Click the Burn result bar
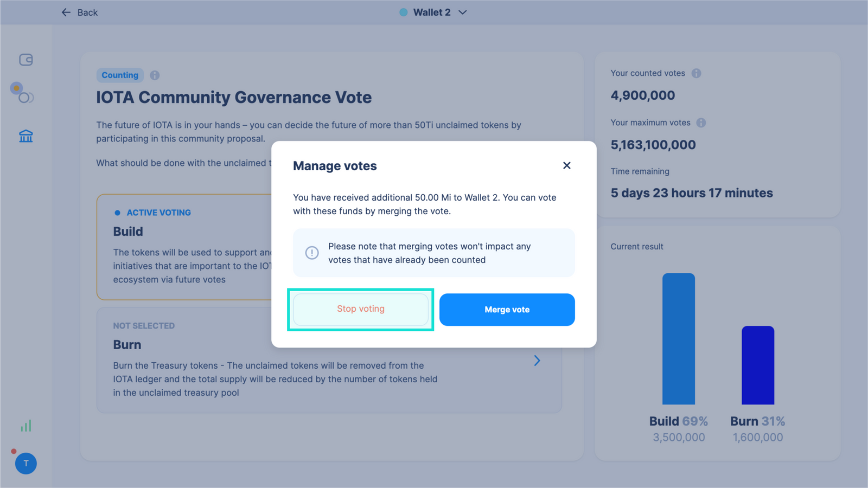Viewport: 868px width, 488px height. coord(758,365)
